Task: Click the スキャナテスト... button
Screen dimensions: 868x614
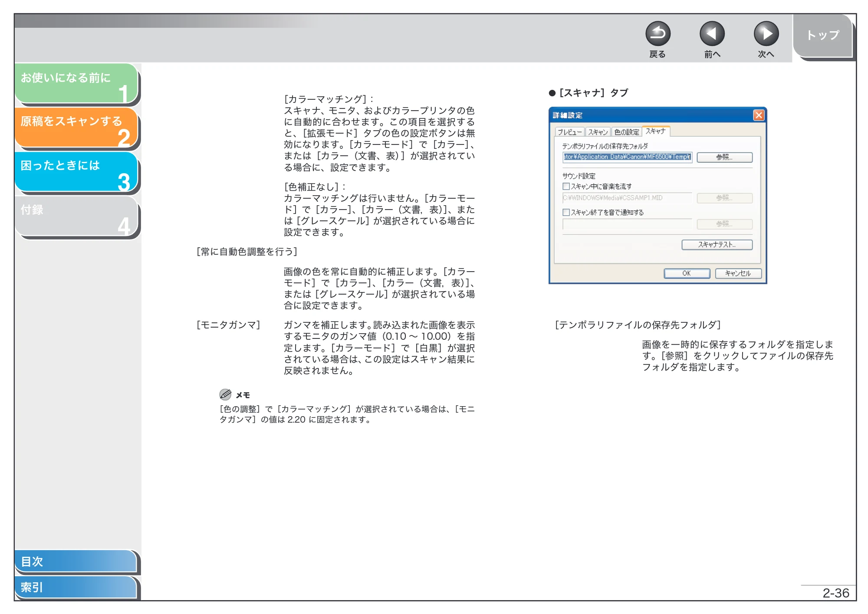Action: pyautogui.click(x=717, y=245)
